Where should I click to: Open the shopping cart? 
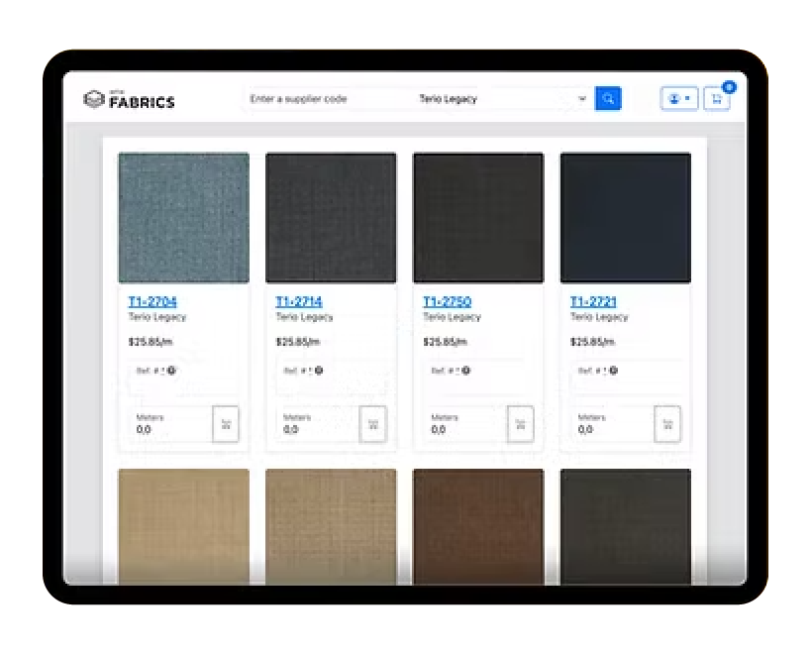(717, 98)
